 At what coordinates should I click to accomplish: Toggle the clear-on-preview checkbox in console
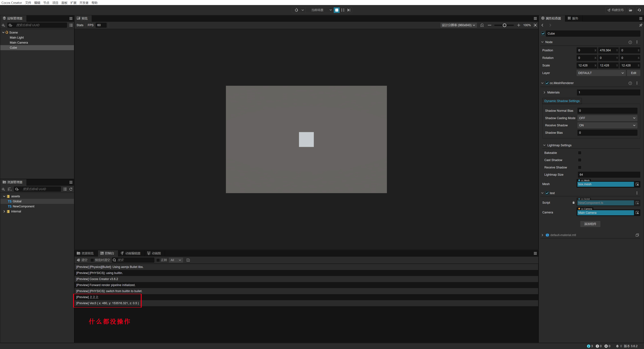point(92,260)
